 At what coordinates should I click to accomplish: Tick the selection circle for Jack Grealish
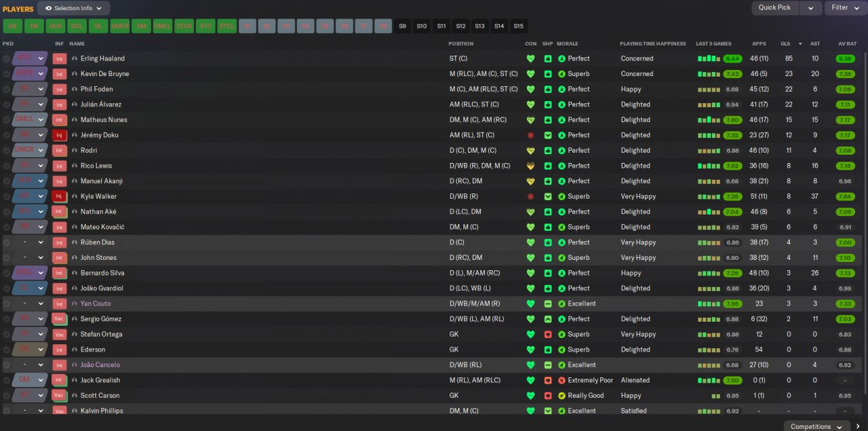click(7, 380)
